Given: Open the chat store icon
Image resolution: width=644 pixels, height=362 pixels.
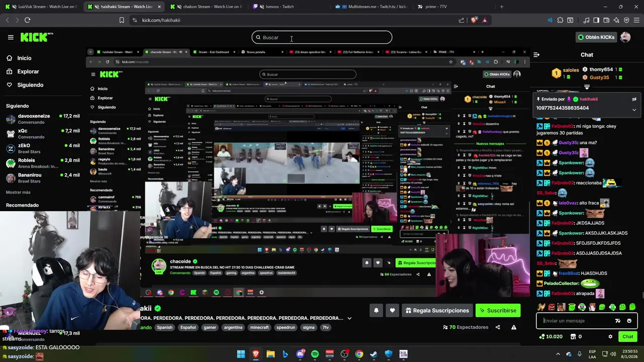Looking at the screenshot, I should pyautogui.click(x=573, y=337).
